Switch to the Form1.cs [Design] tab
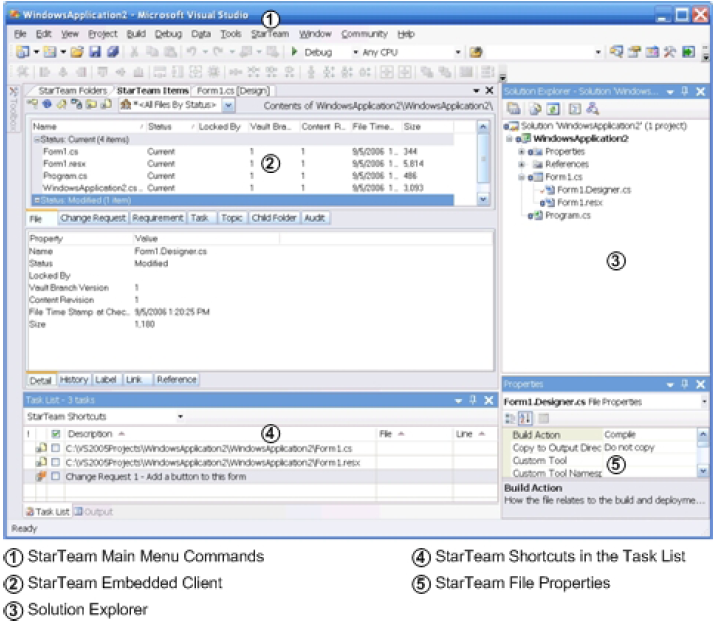Image resolution: width=713 pixels, height=629 pixels. click(233, 91)
